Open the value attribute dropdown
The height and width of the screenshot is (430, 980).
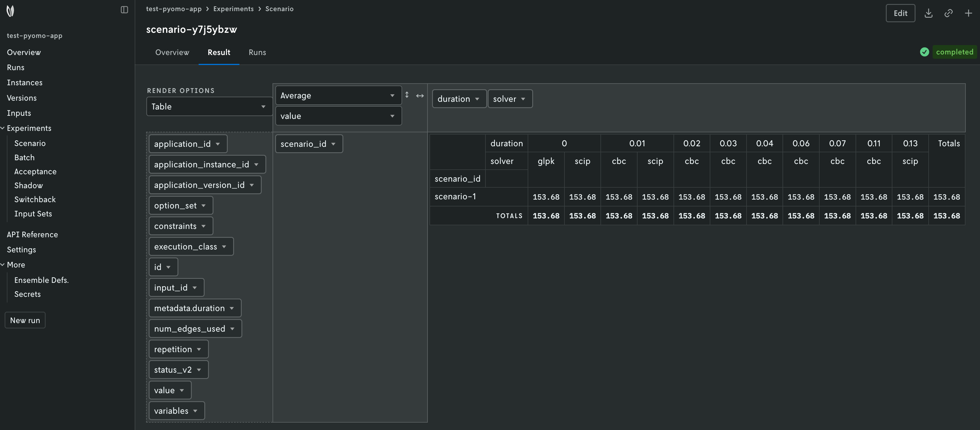(x=338, y=116)
